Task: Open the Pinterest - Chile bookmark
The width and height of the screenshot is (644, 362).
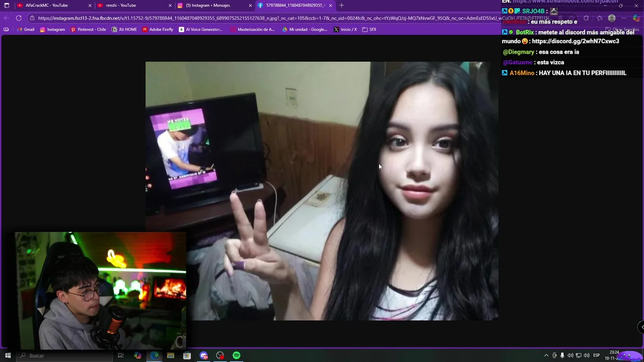Action: click(89, 30)
